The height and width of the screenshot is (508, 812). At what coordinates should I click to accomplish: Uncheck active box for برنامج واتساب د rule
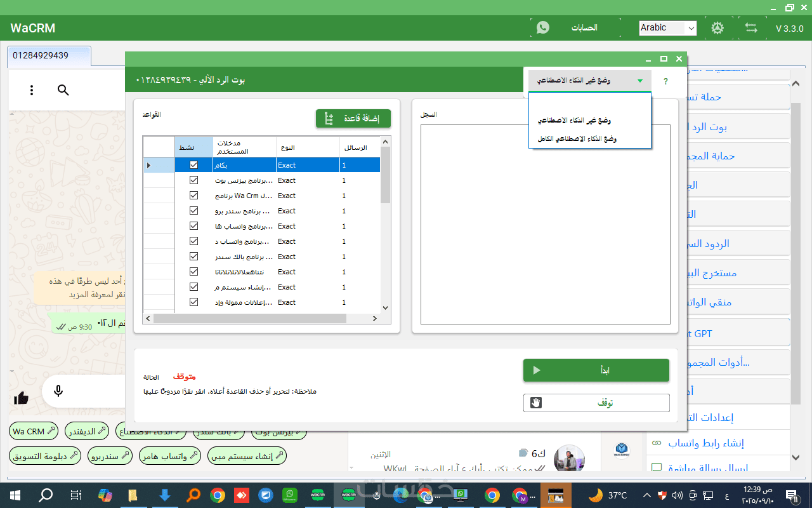click(x=194, y=241)
